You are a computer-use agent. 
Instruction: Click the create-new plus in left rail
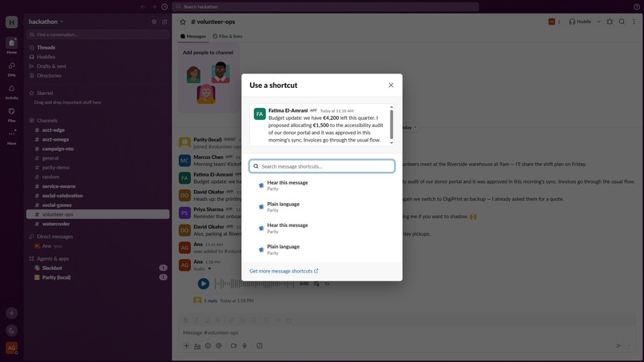tap(11, 313)
